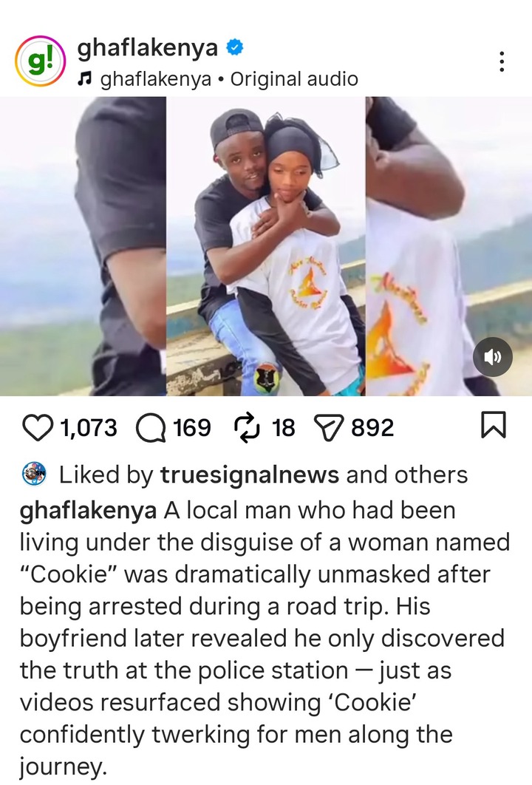View the 1,073 likes count
The image size is (532, 785).
(x=89, y=428)
